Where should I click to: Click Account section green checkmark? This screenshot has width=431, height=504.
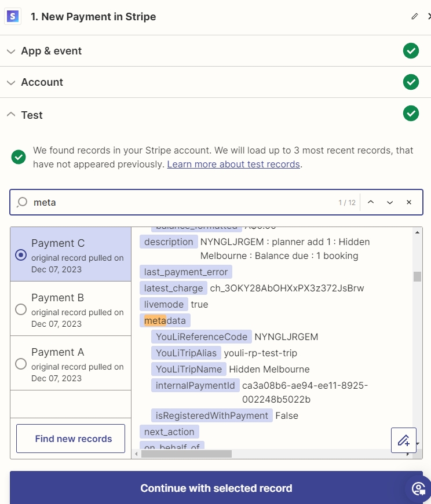411,82
